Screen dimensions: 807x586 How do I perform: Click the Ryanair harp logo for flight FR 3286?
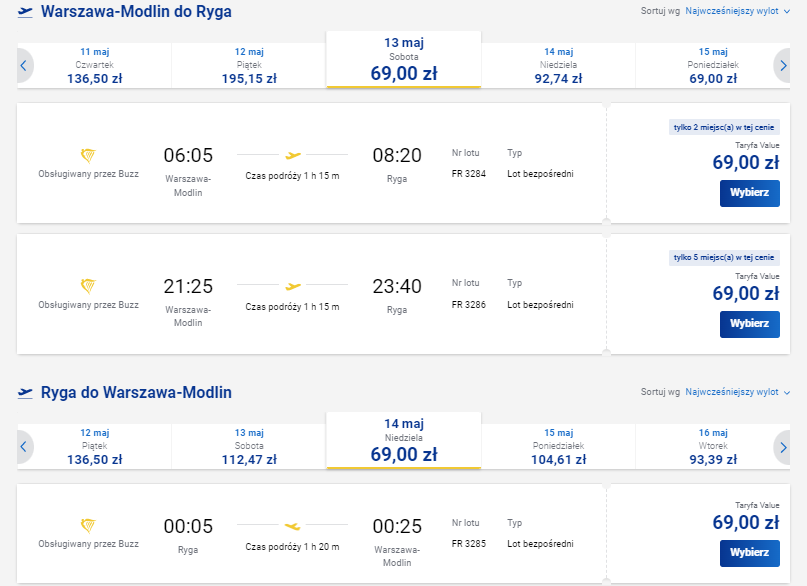pyautogui.click(x=89, y=286)
